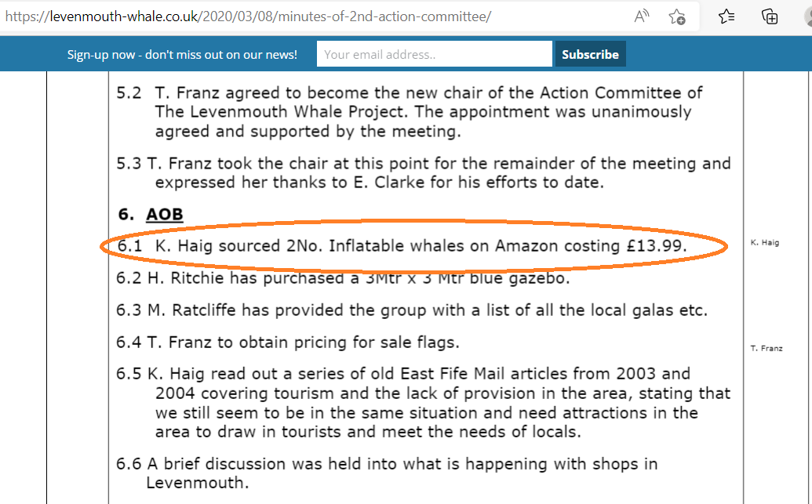Add this page to favorites star icon
Viewport: 812px width, 504px height.
pyautogui.click(x=677, y=16)
